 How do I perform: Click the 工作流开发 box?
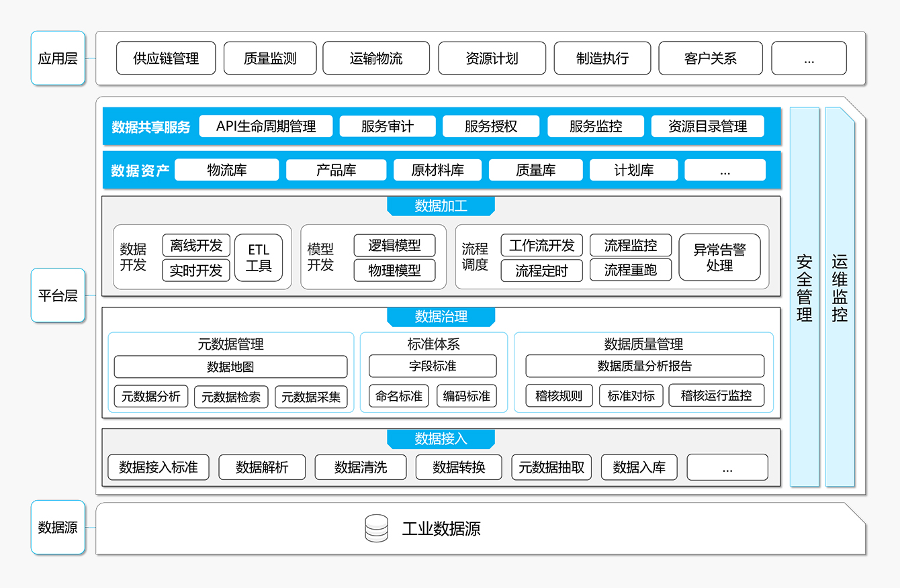(541, 246)
